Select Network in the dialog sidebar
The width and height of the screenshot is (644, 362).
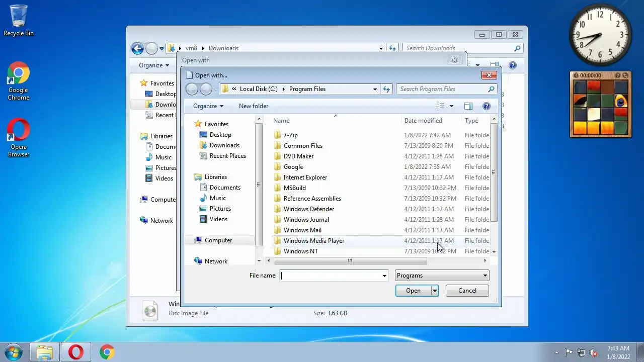[216, 261]
